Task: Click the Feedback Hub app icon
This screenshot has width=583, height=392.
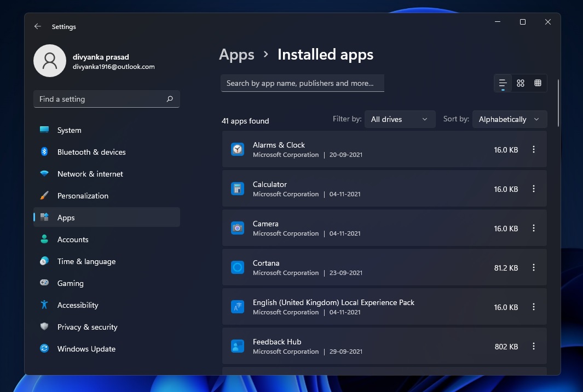Action: tap(238, 346)
